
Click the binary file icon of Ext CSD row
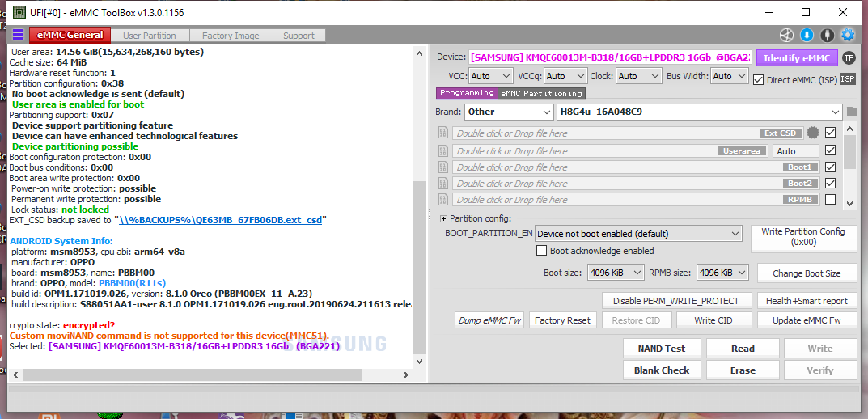tap(442, 133)
